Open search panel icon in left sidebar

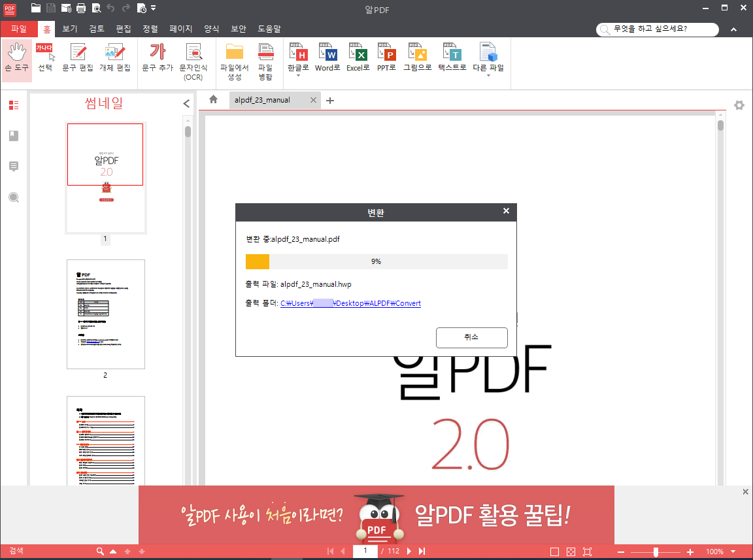pos(14,197)
